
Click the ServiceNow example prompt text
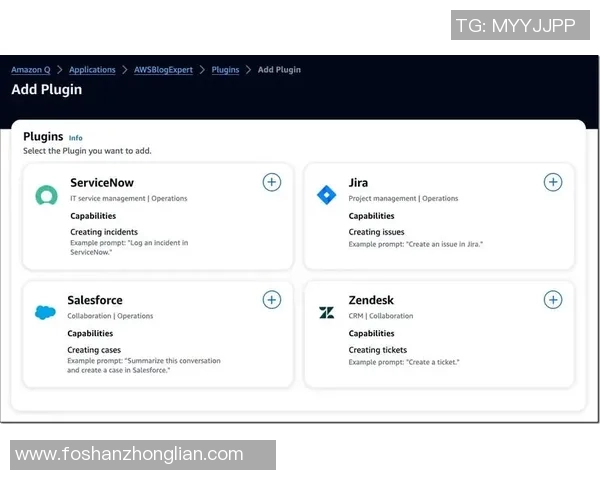tap(128, 247)
